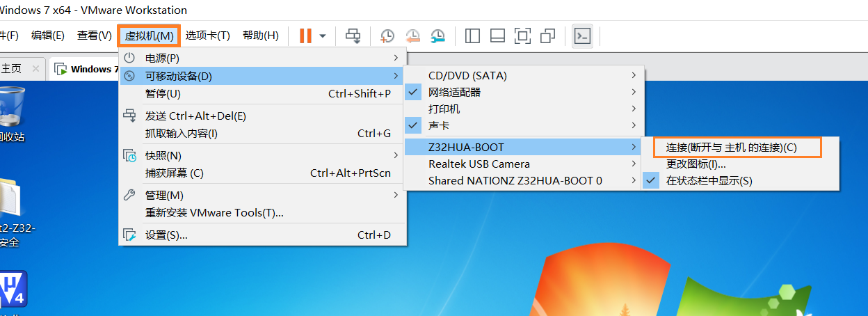Choose 重新安装 VMware Tools(T)... entry
The image size is (868, 316).
(x=262, y=212)
